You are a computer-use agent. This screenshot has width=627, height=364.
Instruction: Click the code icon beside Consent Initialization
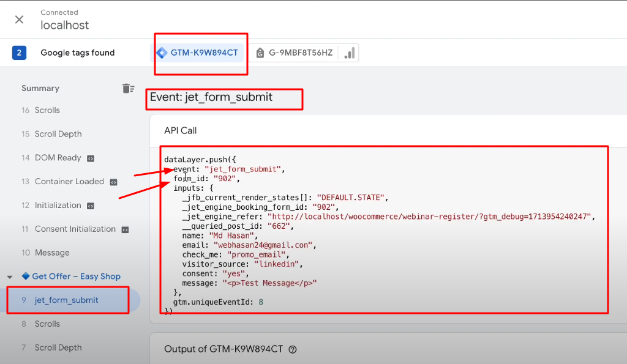pyautogui.click(x=125, y=230)
